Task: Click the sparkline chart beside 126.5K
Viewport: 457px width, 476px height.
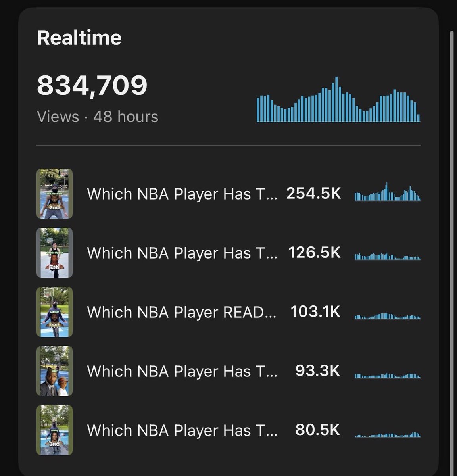Action: click(388, 256)
